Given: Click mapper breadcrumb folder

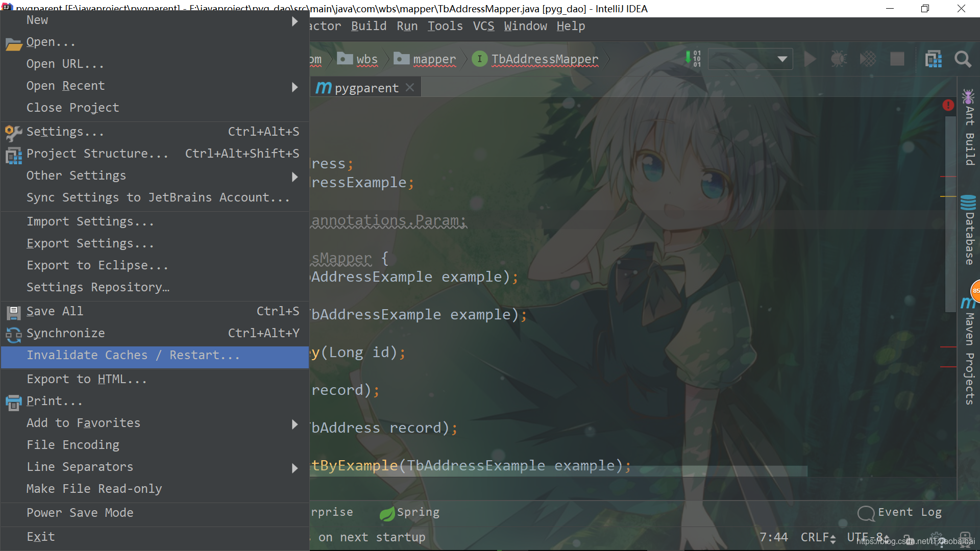Looking at the screenshot, I should [x=425, y=59].
